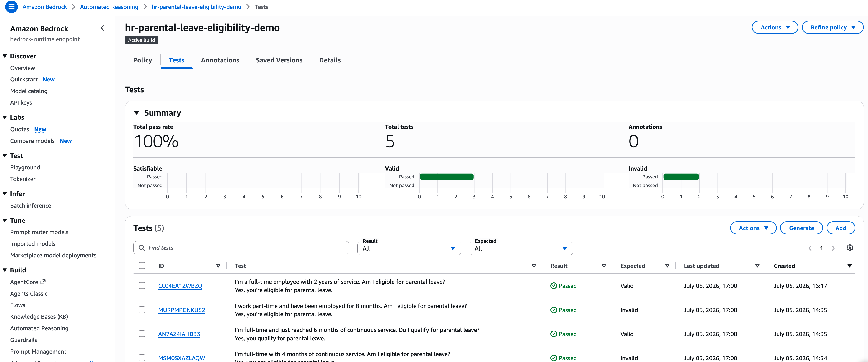Sort by Test column arrow
The width and height of the screenshot is (868, 362).
(534, 266)
